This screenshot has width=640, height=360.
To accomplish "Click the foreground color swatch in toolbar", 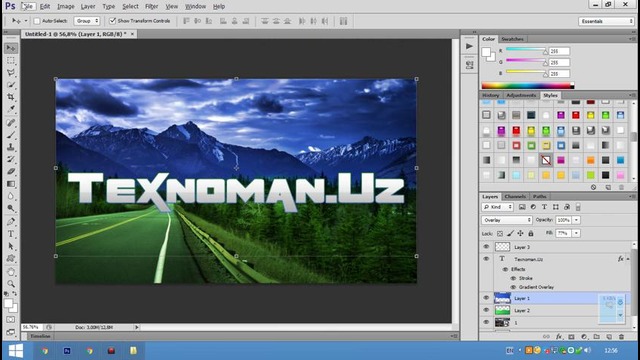I will 8,304.
